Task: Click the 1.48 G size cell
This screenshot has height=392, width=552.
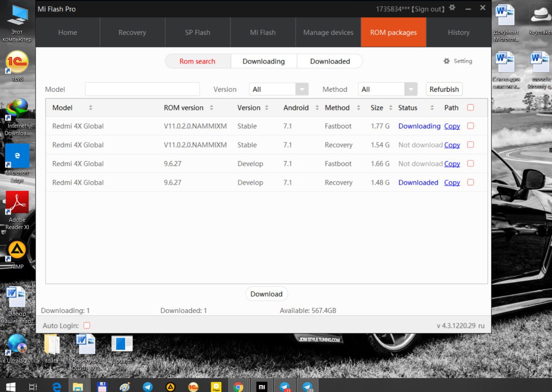Action: [x=380, y=183]
